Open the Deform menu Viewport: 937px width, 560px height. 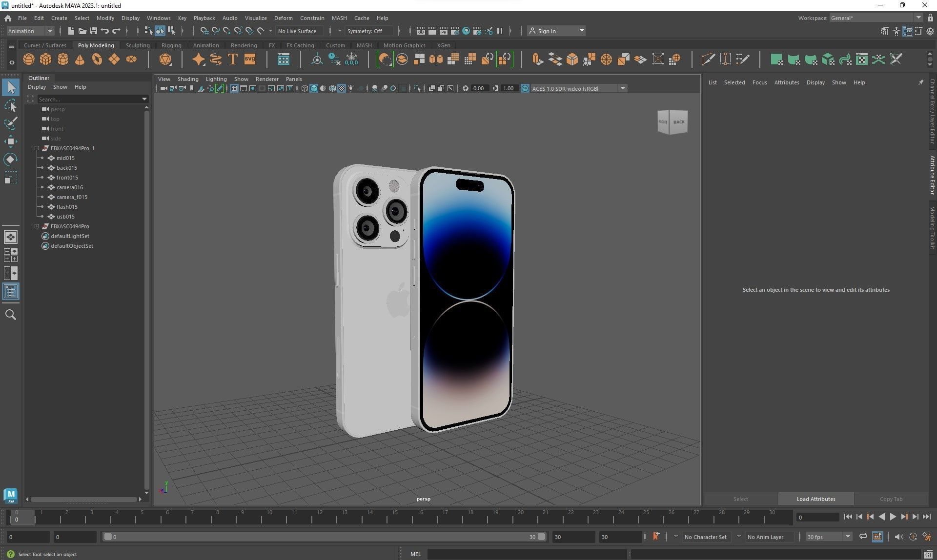pyautogui.click(x=283, y=18)
